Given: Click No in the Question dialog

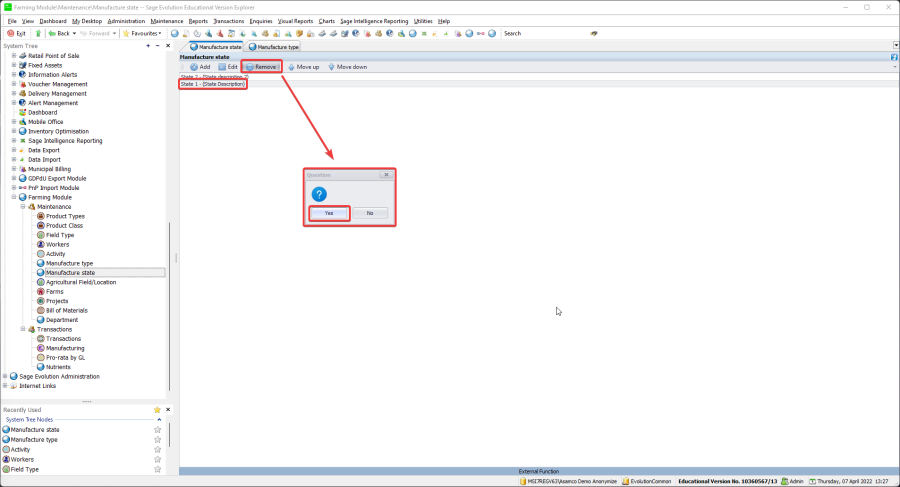Looking at the screenshot, I should click(369, 213).
